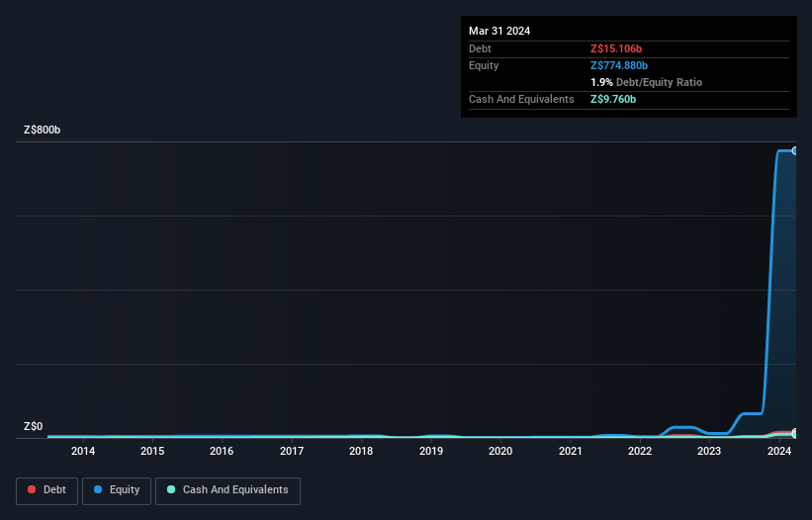The width and height of the screenshot is (812, 520).
Task: Click the 2015 x-axis year label
Action: (152, 451)
